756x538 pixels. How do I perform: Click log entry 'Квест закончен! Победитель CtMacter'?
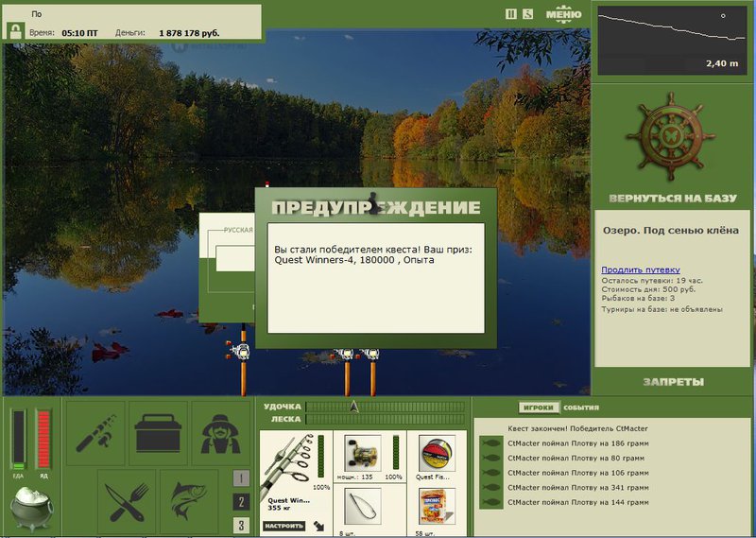[577, 428]
